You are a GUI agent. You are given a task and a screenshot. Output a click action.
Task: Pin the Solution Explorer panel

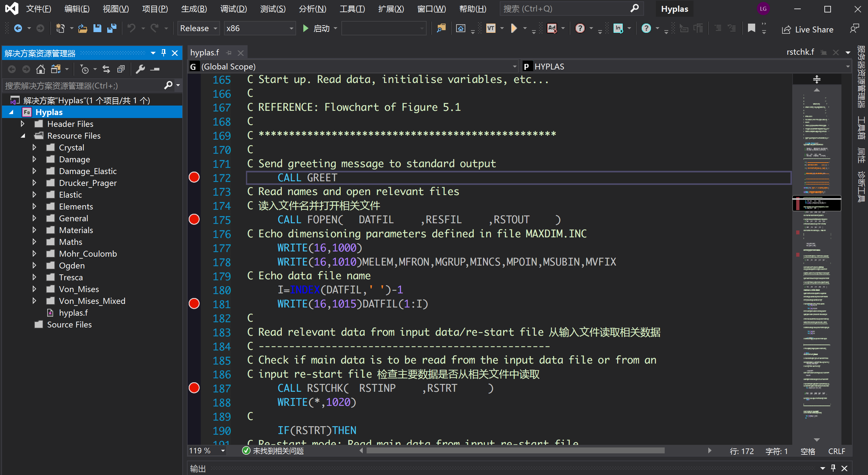coord(163,53)
